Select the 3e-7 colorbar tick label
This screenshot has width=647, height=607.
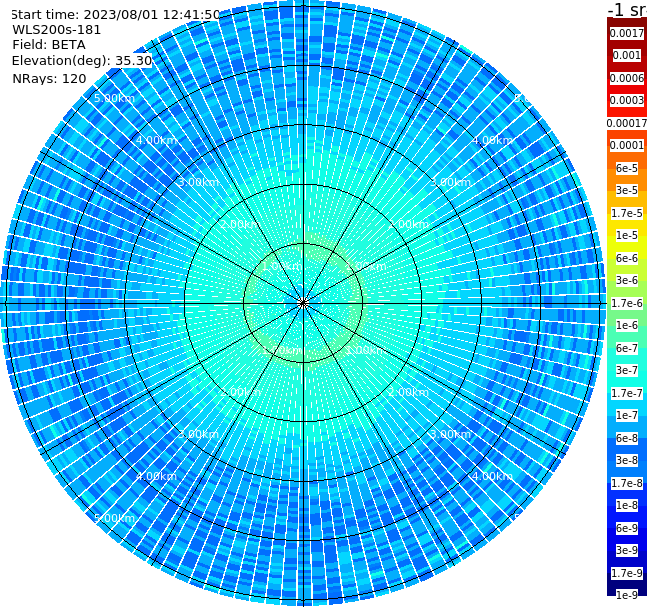[x=627, y=370]
